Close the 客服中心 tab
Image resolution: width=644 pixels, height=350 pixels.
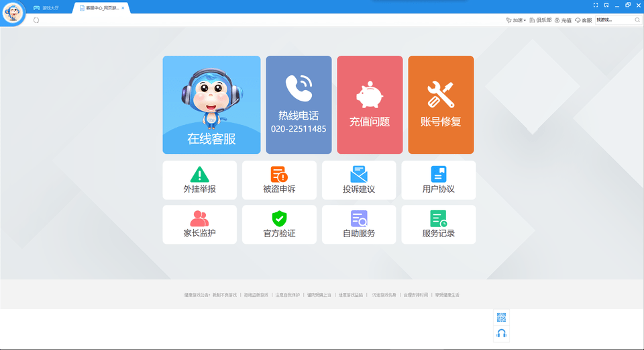click(123, 7)
